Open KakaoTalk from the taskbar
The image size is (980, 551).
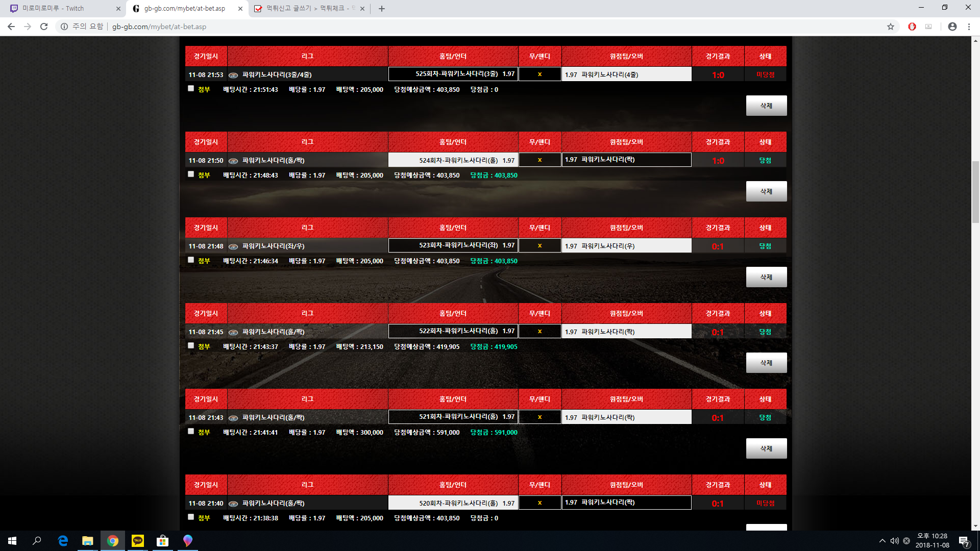[x=138, y=541]
